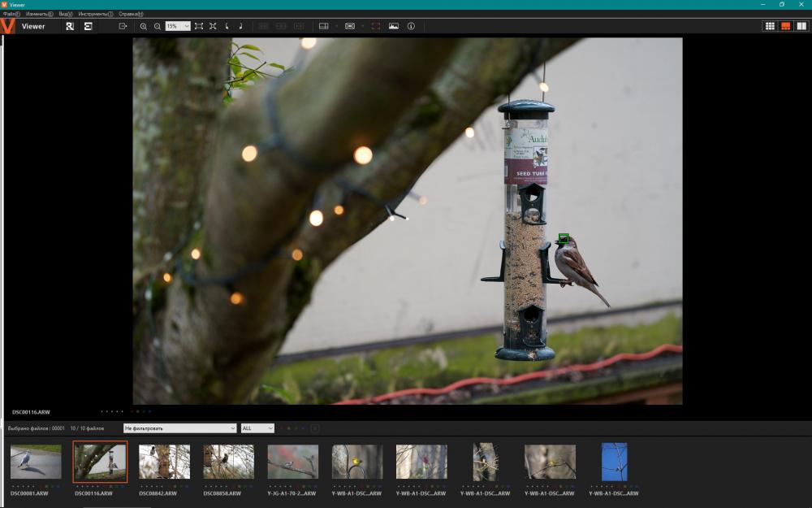Screen dimensions: 812x508
Task: Click the first greyed comparison layout icon
Action: coord(263,26)
